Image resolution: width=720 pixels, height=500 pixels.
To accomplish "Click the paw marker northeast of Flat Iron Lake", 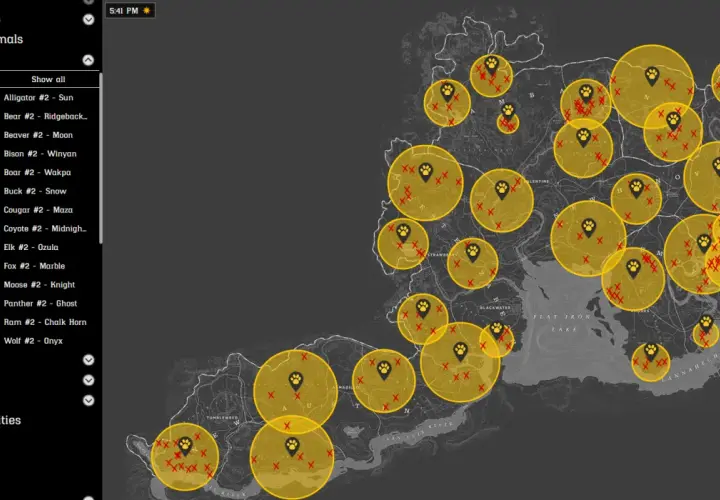I will (633, 269).
